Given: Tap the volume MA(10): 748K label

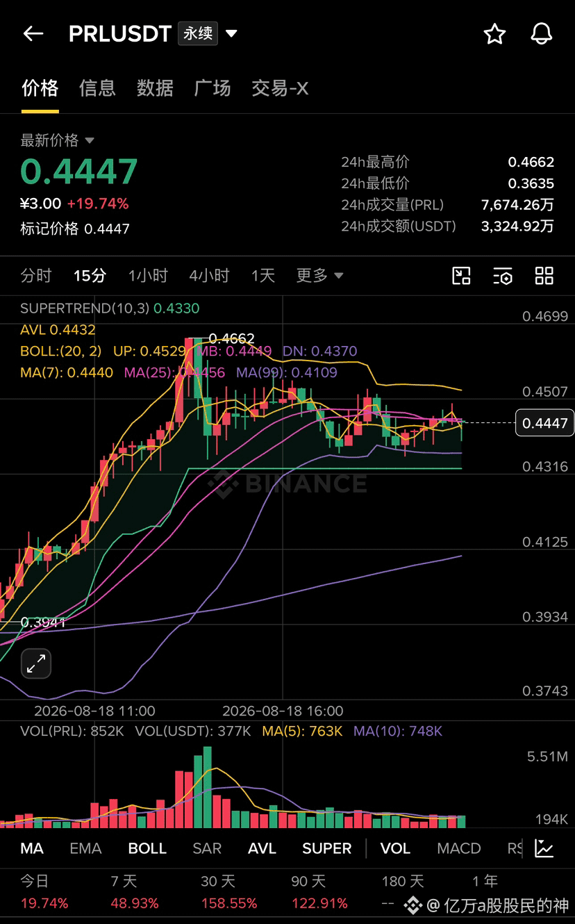Looking at the screenshot, I should [398, 731].
